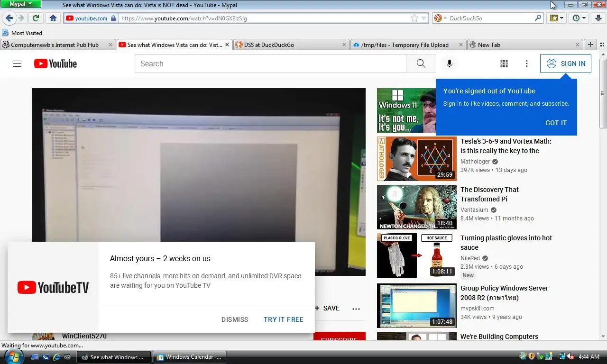Open The Discovery That Transformed Pi thumbnail
The image size is (607, 364).
(x=417, y=207)
